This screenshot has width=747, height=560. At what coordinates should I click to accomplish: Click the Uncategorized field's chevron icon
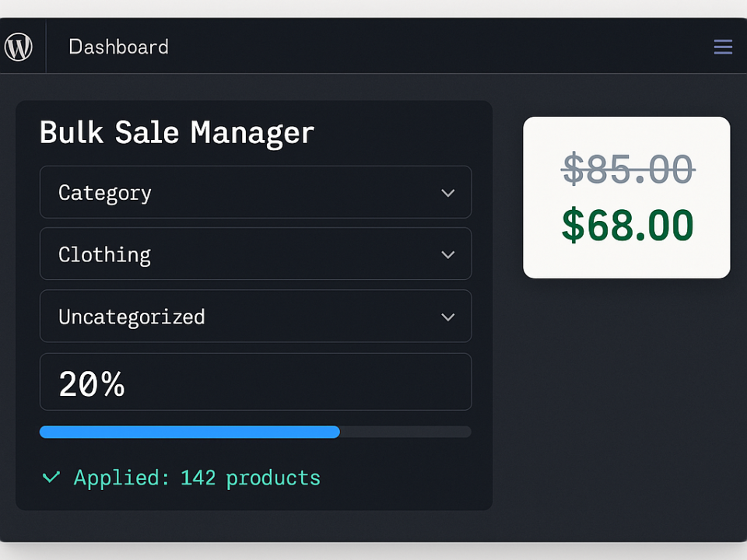point(448,317)
